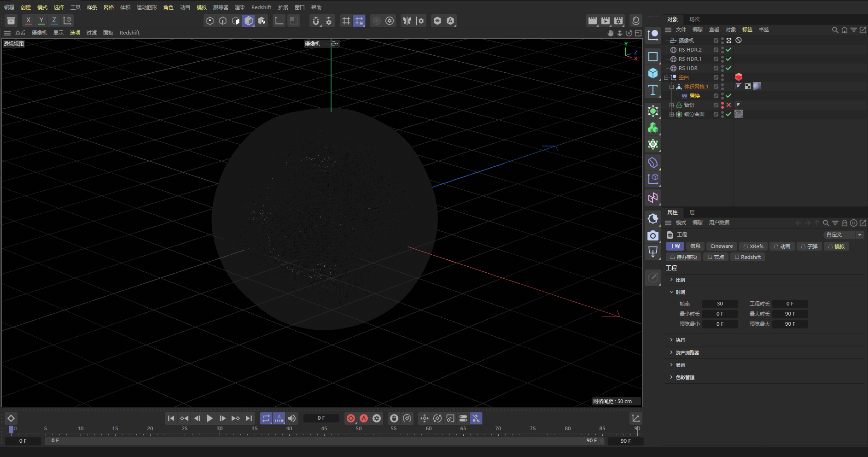
Task: Select highlighted polygons mode cube icon
Action: (249, 21)
